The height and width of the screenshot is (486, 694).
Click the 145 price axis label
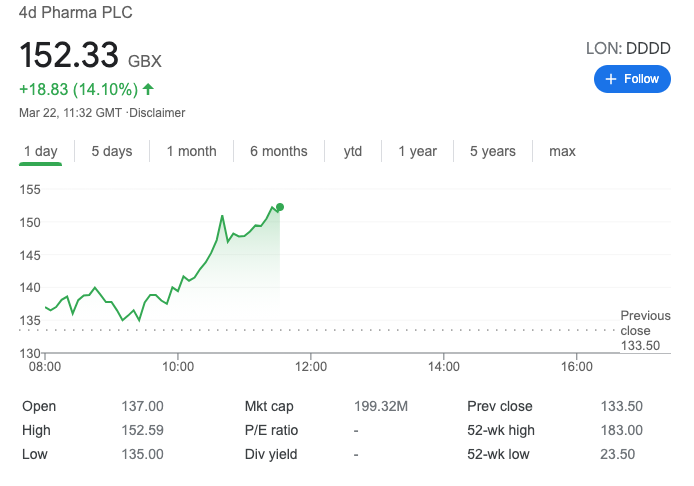pos(30,255)
